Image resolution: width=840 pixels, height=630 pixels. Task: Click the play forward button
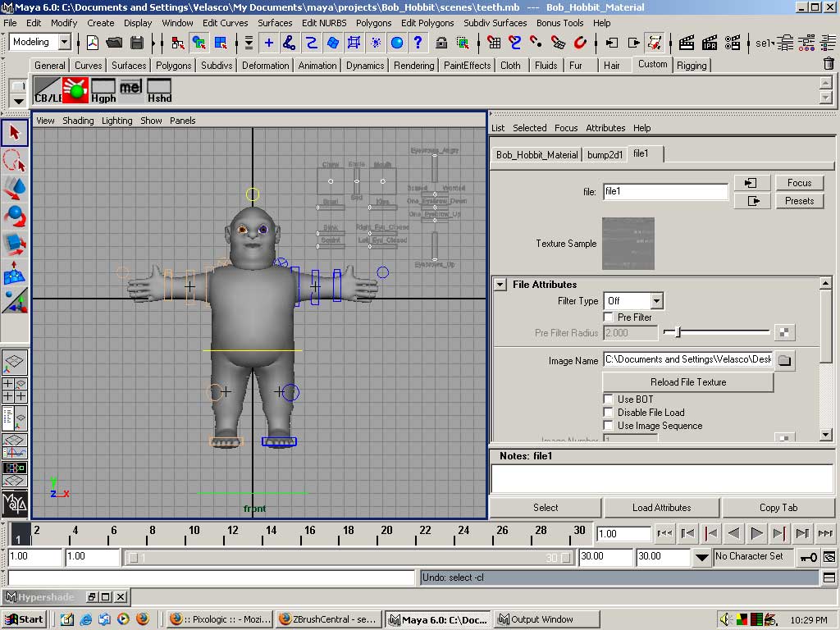point(756,533)
